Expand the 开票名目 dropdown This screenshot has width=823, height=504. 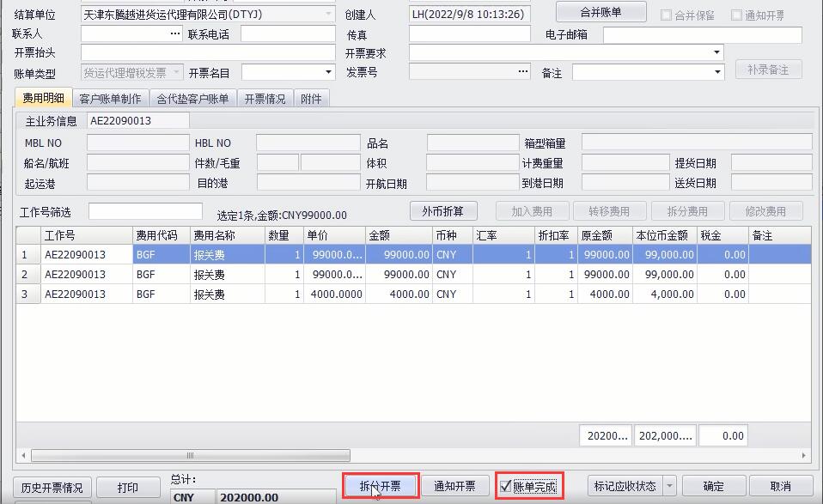point(328,73)
